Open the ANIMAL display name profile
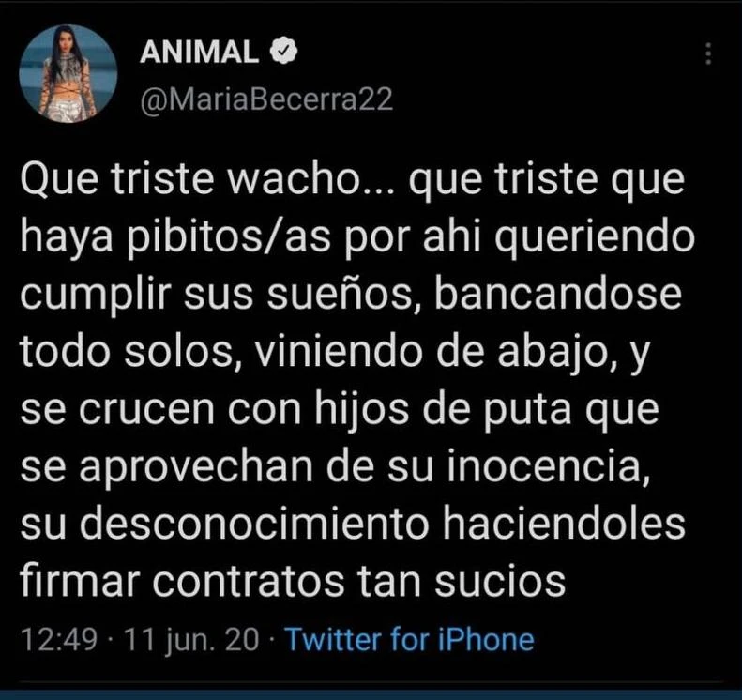 point(199,51)
